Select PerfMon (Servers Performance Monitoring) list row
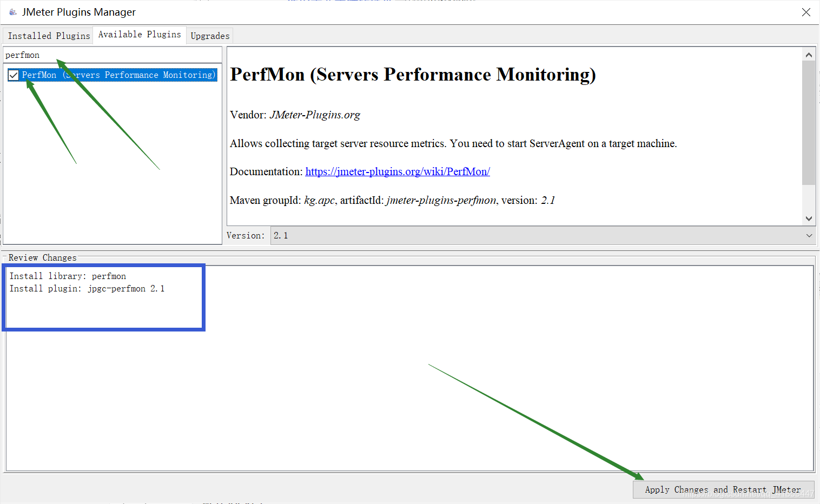The width and height of the screenshot is (820, 504). [113, 75]
